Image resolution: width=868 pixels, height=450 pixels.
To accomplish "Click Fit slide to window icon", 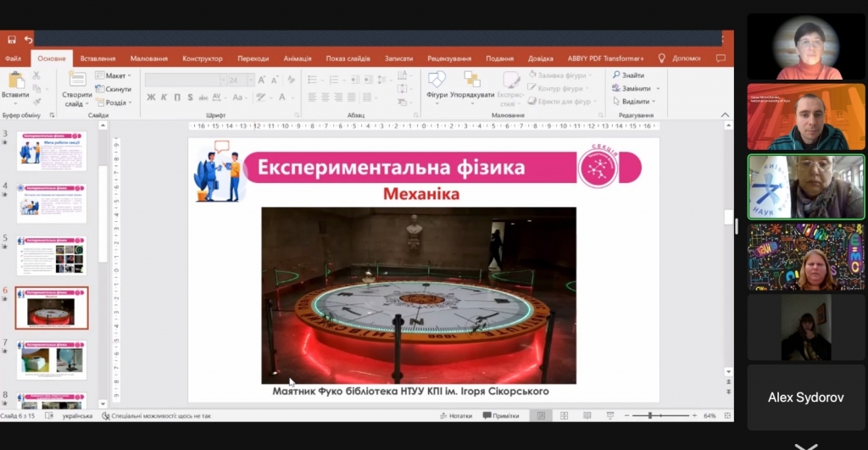I will (x=727, y=416).
